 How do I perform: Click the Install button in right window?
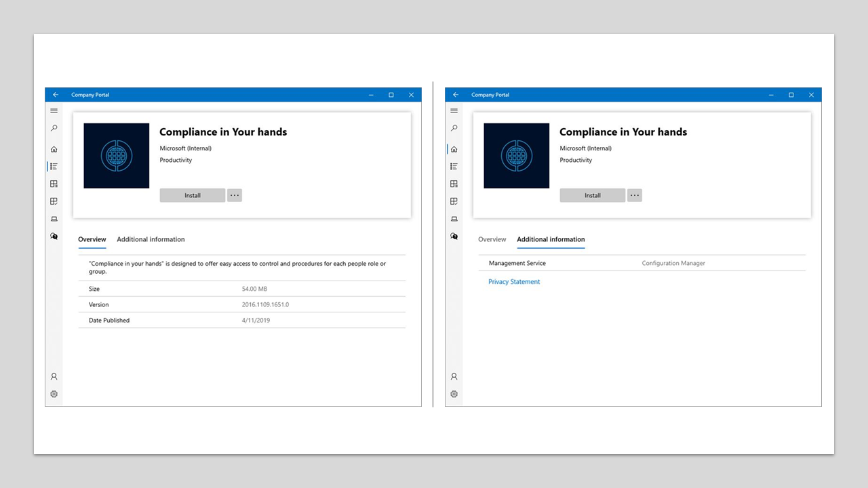(x=593, y=195)
